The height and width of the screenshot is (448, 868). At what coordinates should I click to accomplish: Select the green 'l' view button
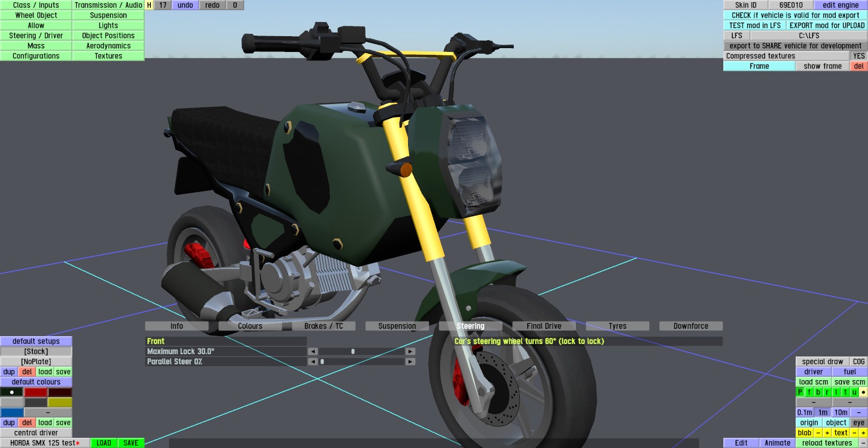836,392
